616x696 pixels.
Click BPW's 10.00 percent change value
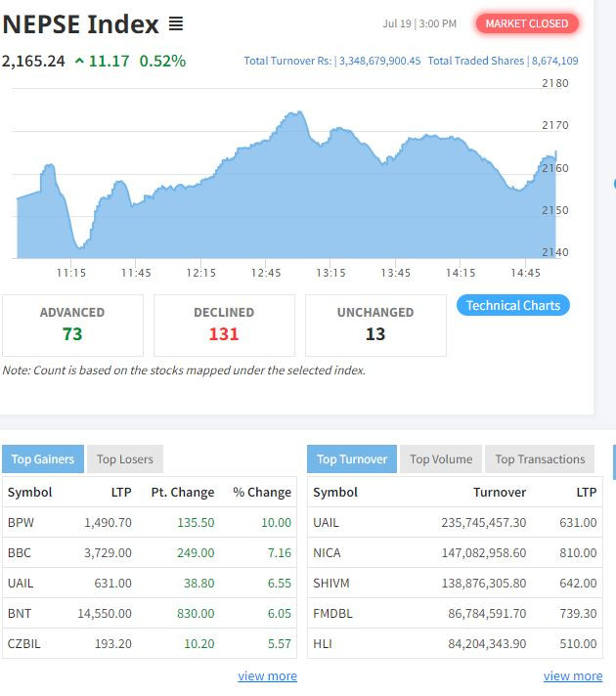pos(277,522)
